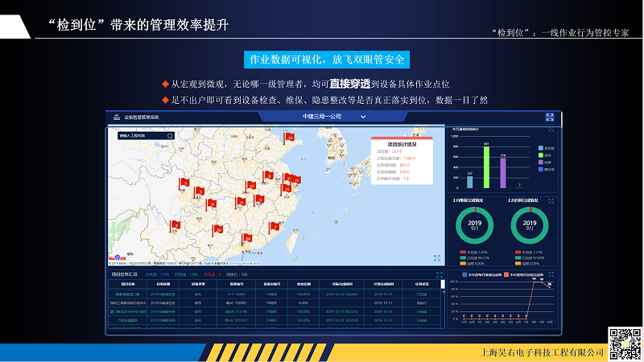Image resolution: width=644 pixels, height=362 pixels.
Task: Click the search magnifier icon on the map
Action: (x=170, y=136)
